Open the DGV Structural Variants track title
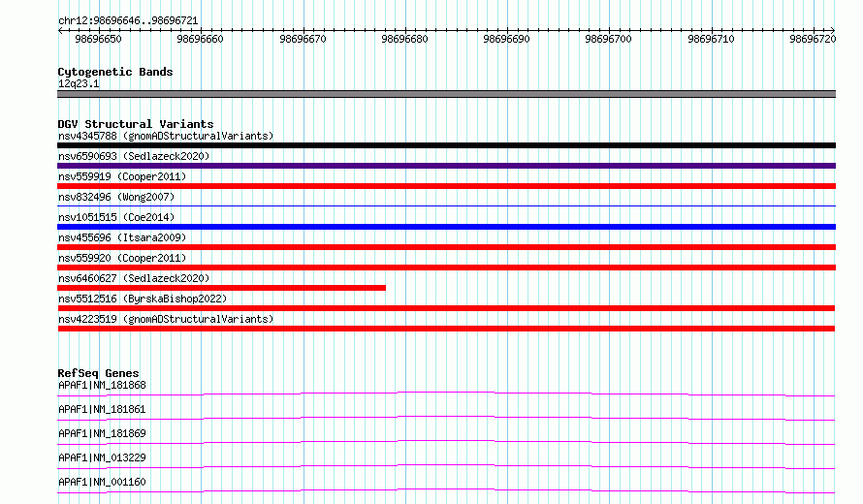Viewport: 863px width, 504px height. point(136,124)
